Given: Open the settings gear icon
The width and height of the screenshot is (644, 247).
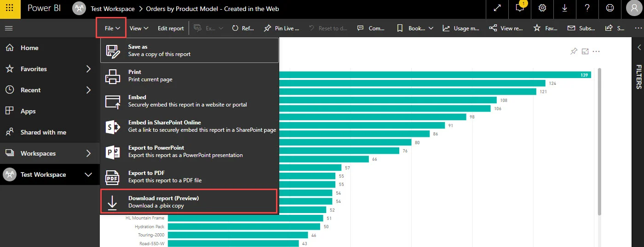Looking at the screenshot, I should point(543,8).
